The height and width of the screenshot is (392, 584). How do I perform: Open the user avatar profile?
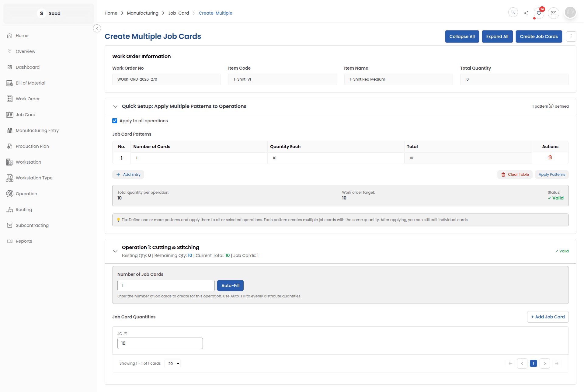pyautogui.click(x=570, y=12)
